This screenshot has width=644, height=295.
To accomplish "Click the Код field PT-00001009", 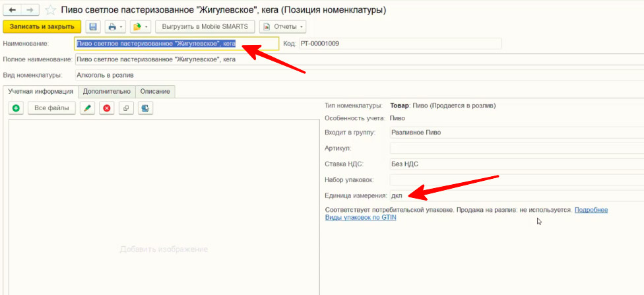I will coord(400,44).
